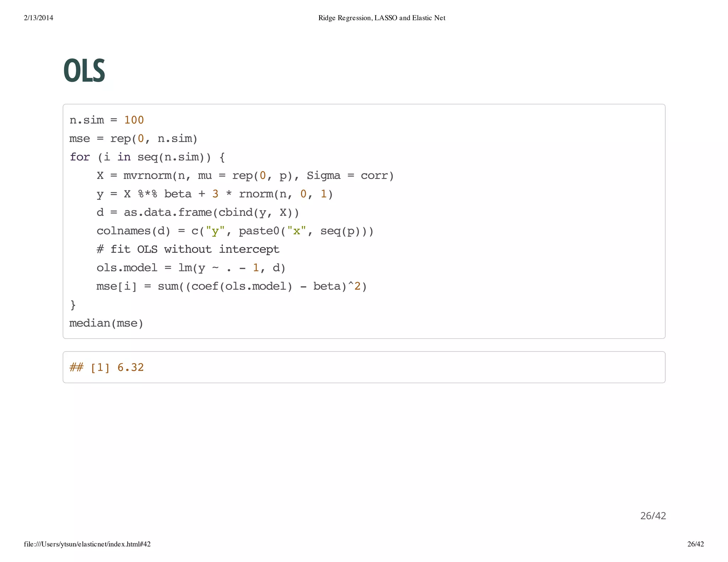Click the mvrnorm assignment line
728x562 pixels.
click(x=245, y=175)
